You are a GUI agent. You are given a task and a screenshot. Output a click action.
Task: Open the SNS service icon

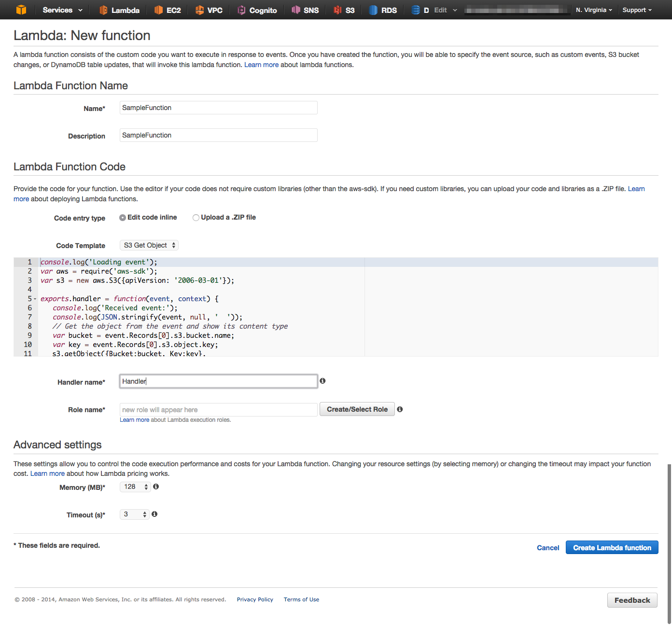(x=295, y=10)
